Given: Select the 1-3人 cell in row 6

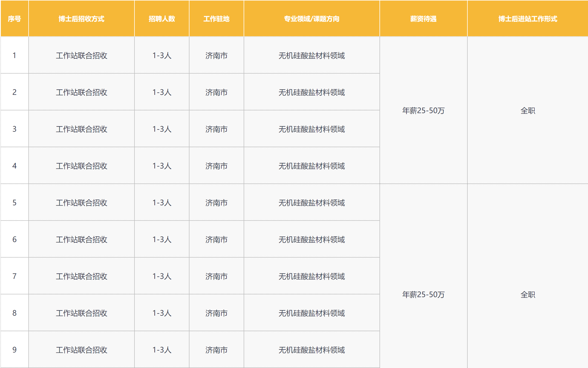Looking at the screenshot, I should tap(162, 240).
